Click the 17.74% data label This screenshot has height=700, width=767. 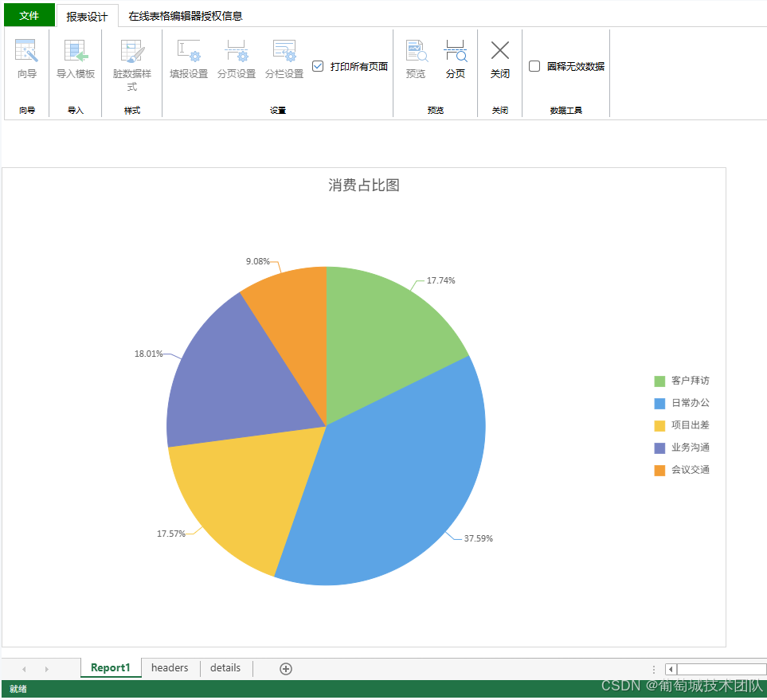click(440, 280)
